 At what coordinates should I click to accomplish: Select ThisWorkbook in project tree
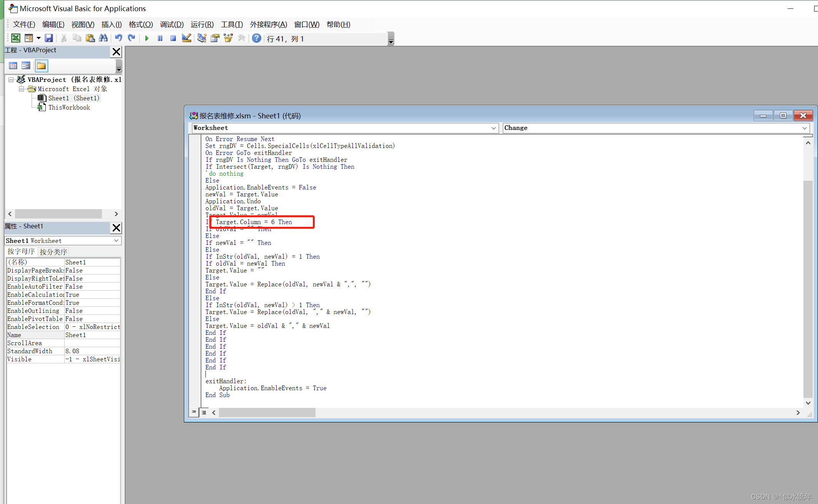(x=69, y=108)
